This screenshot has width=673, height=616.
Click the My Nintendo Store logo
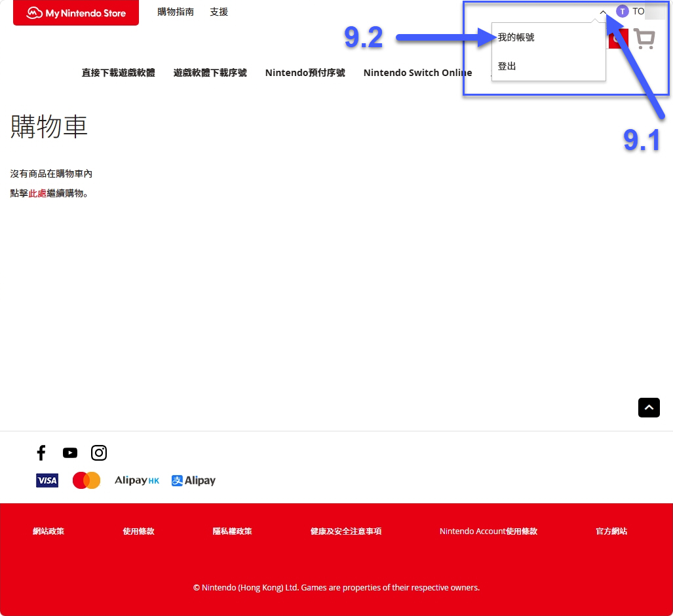75,12
